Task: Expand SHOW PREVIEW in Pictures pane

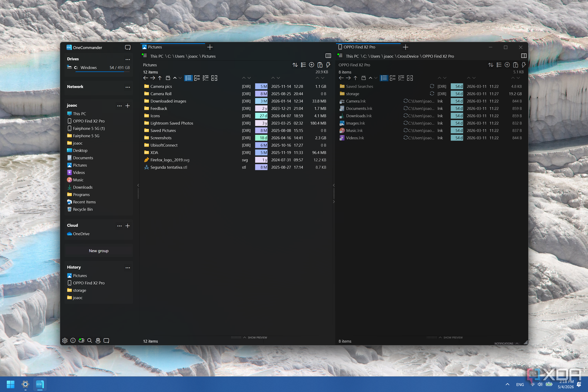Action: click(255, 338)
